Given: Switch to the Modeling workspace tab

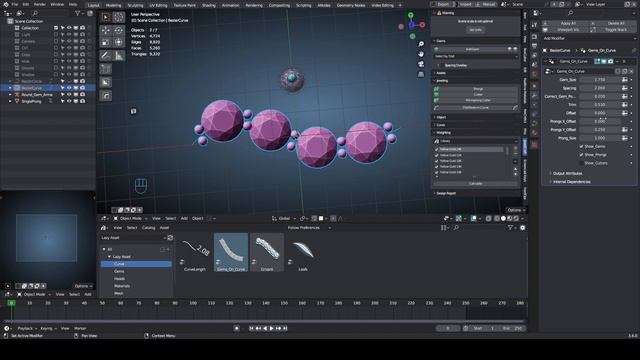Looking at the screenshot, I should tap(113, 5).
